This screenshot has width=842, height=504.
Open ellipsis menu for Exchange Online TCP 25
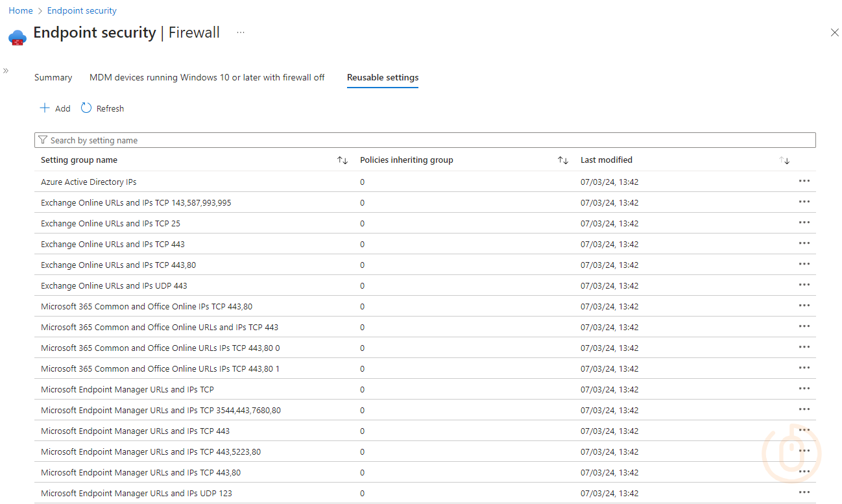804,222
